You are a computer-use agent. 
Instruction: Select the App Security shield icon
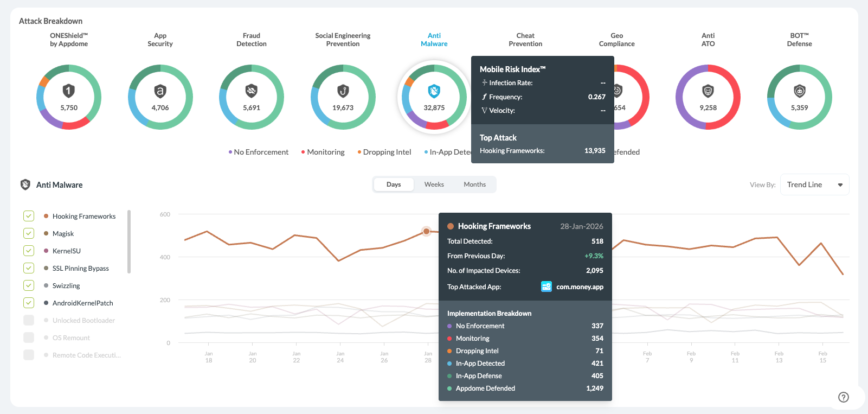pyautogui.click(x=160, y=91)
